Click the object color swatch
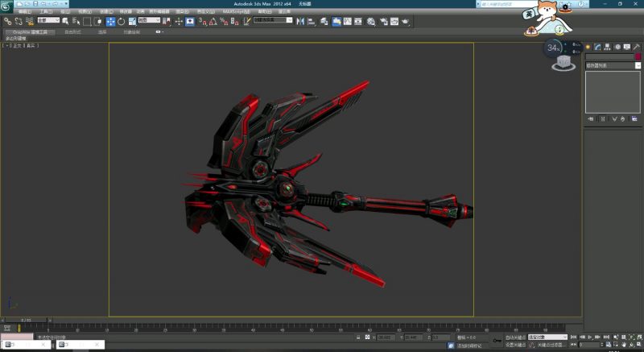 (638, 56)
